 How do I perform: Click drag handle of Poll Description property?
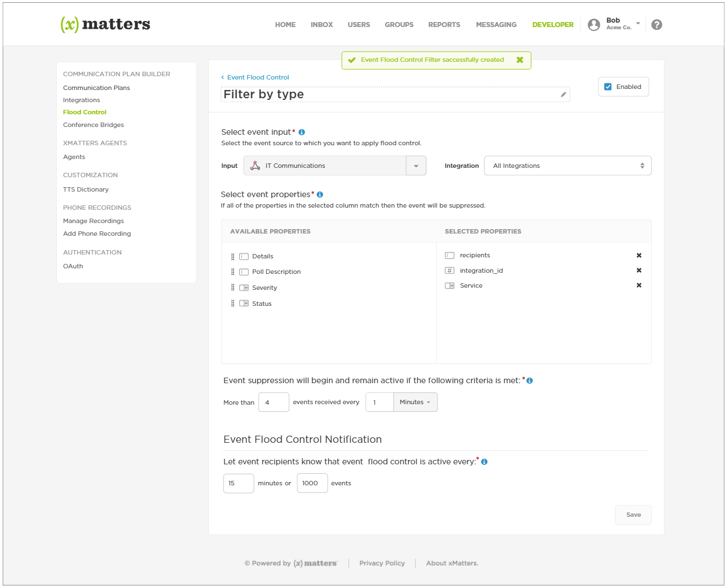tap(233, 272)
